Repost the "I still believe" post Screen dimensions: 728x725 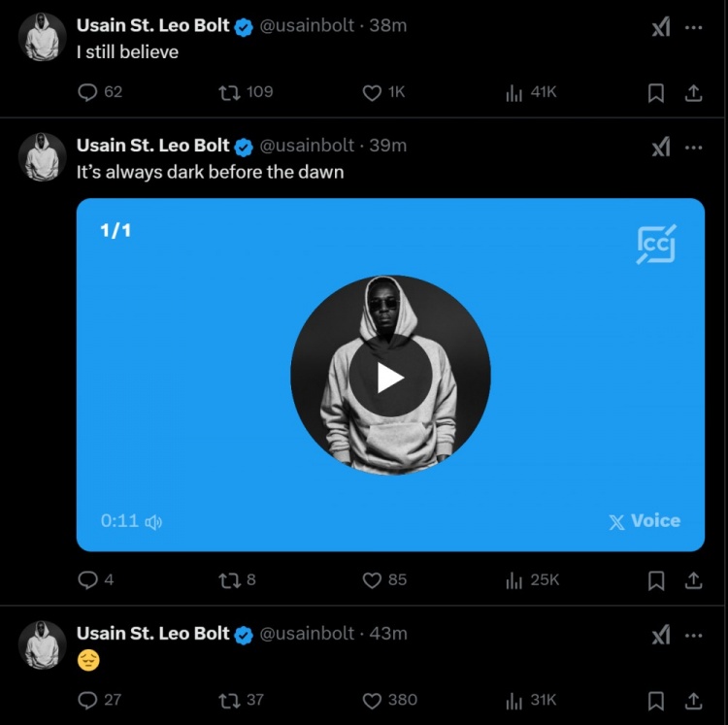[x=230, y=92]
